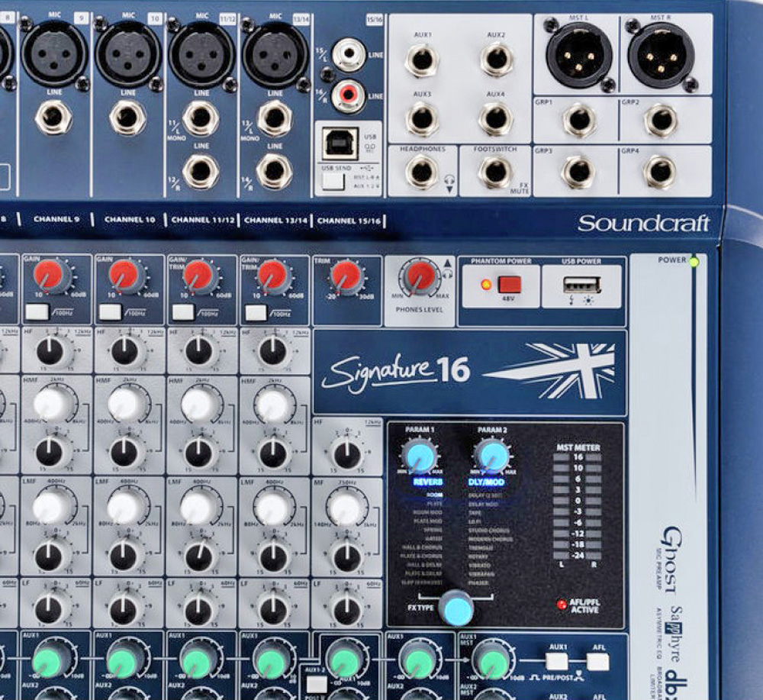This screenshot has height=700, width=763.
Task: Select the AUX3 output jack
Action: [421, 118]
